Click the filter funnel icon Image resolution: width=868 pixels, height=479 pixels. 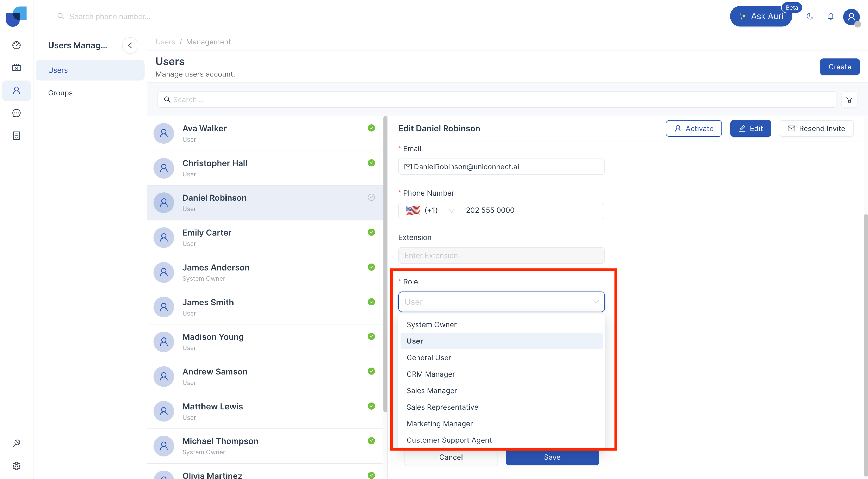849,100
